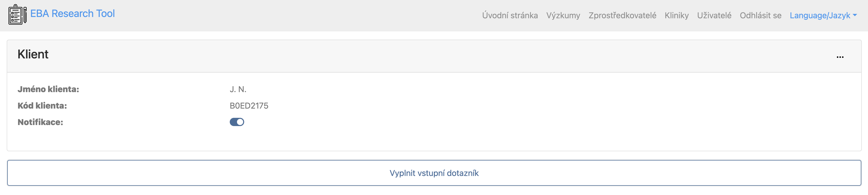Click the caret arrow beside Language/Jazyk
868x195 pixels.
pos(855,15)
